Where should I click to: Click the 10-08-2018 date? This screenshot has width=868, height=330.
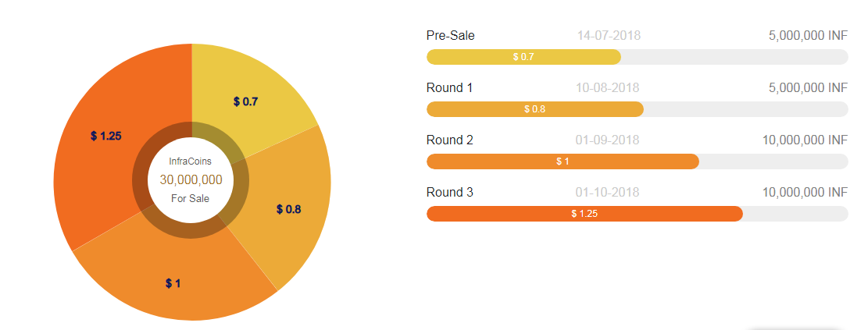coord(608,87)
